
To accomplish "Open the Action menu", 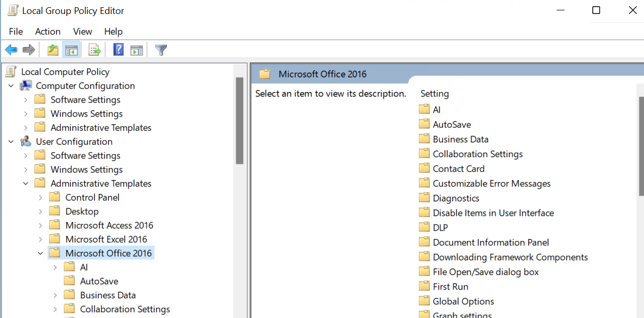I will click(48, 32).
